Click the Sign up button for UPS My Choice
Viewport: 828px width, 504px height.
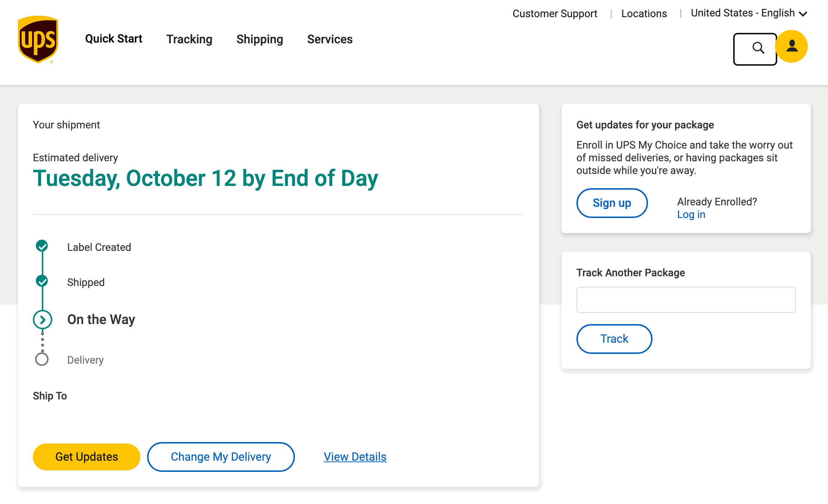click(611, 202)
